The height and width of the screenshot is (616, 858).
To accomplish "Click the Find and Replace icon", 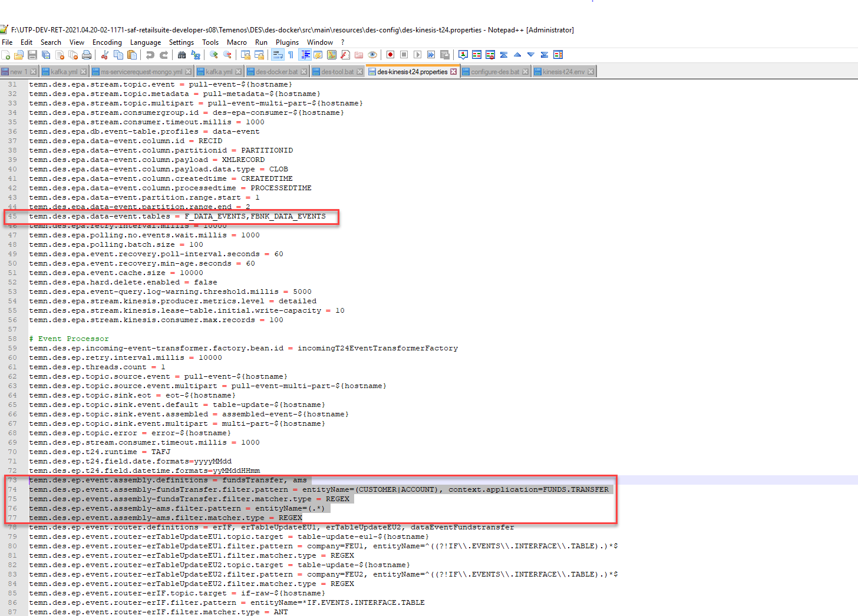I will 196,55.
